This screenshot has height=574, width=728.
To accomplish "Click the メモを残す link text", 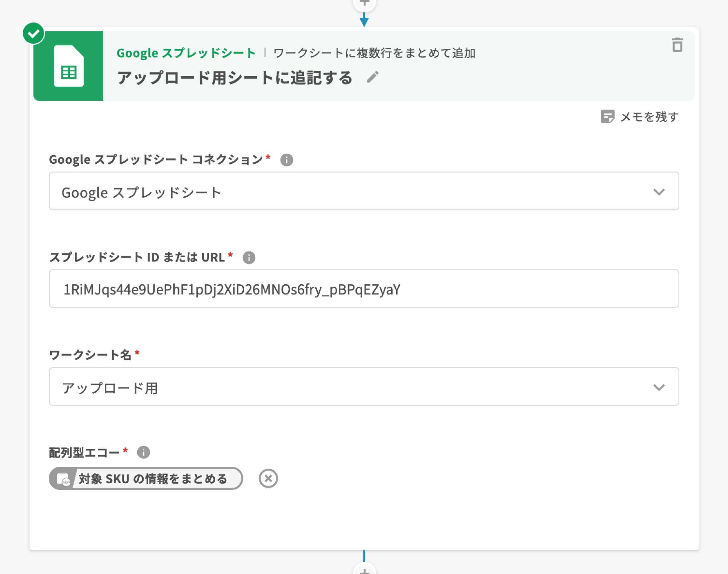I will (x=649, y=117).
